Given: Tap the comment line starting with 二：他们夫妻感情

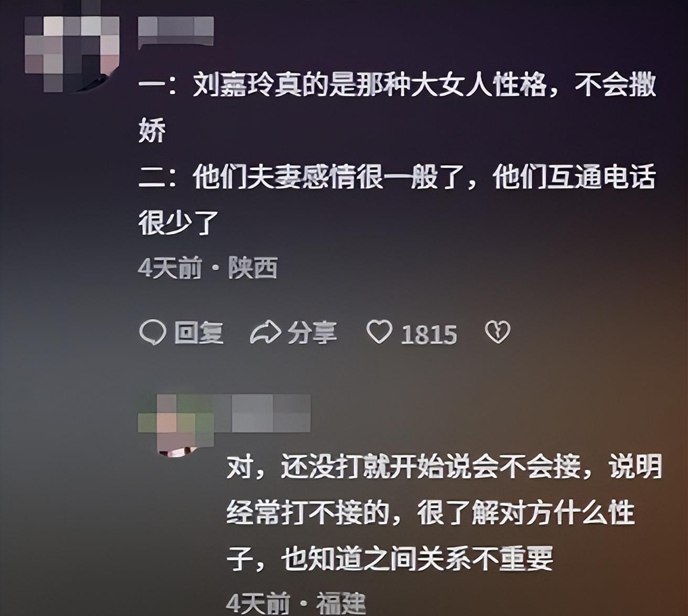Looking at the screenshot, I should 397,177.
